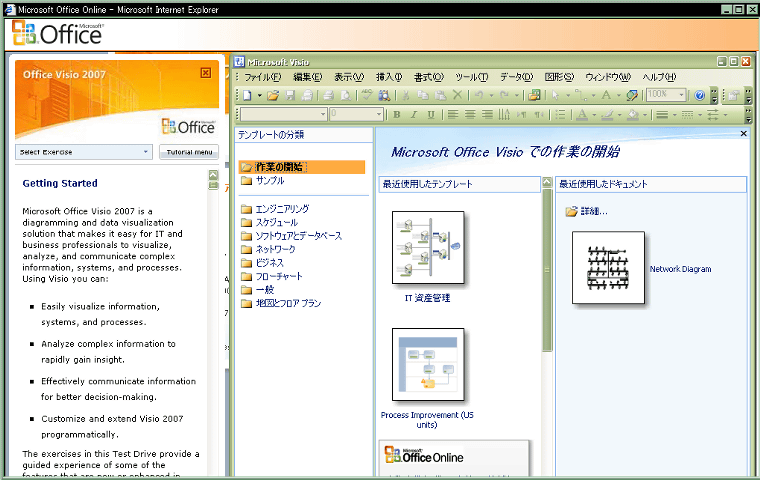Screen dimensions: 760x480
Task: Close the Office Visio 2007 tutorial panel
Action: pos(206,73)
